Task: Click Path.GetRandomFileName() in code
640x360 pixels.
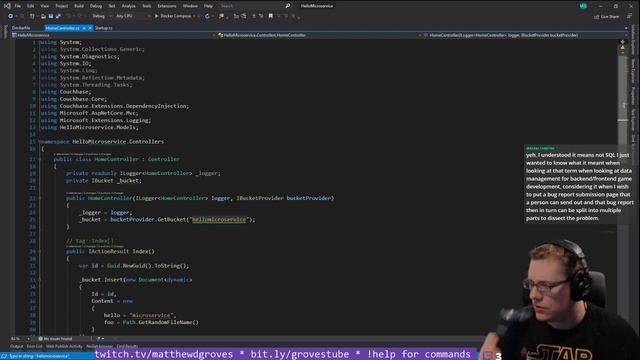Action: pyautogui.click(x=160, y=322)
